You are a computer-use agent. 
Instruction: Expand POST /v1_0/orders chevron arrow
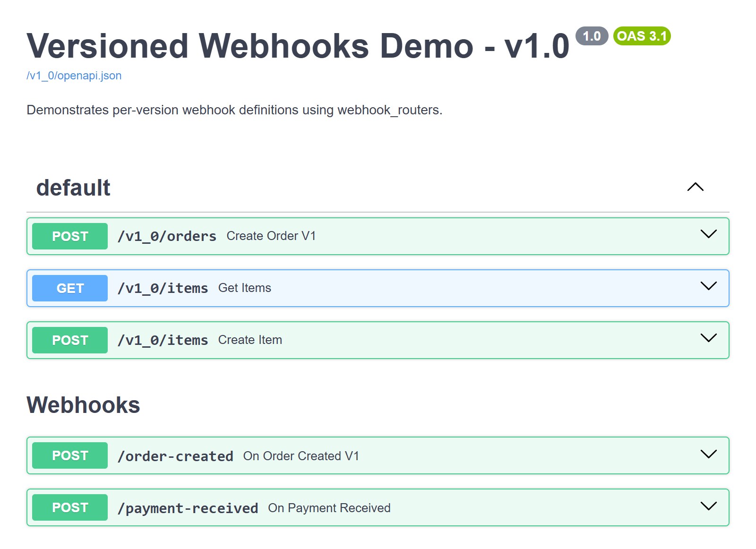click(x=708, y=234)
